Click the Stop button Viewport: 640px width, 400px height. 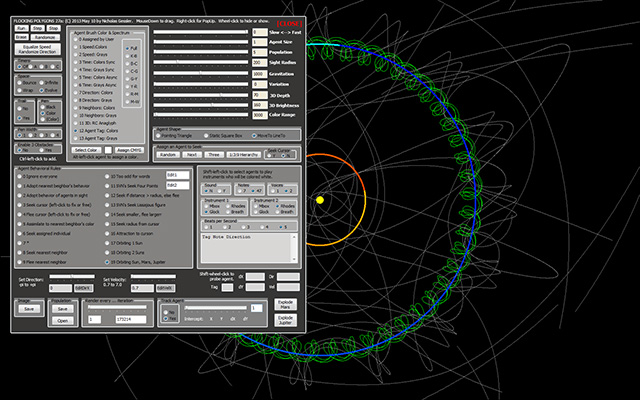coord(53,29)
